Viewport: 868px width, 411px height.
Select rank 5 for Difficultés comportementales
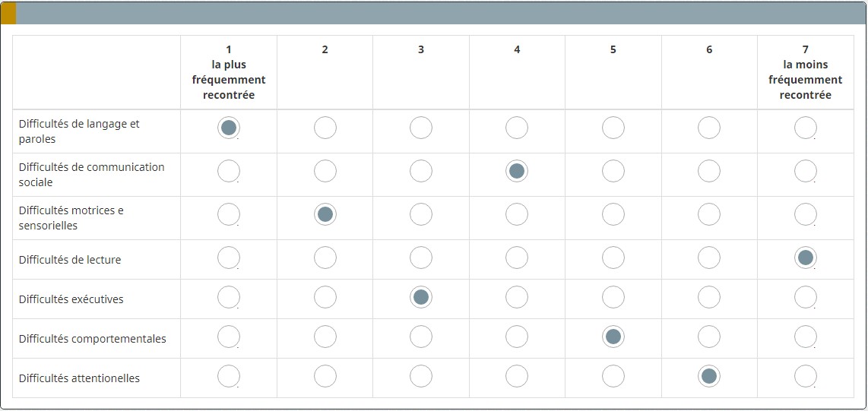click(x=613, y=337)
